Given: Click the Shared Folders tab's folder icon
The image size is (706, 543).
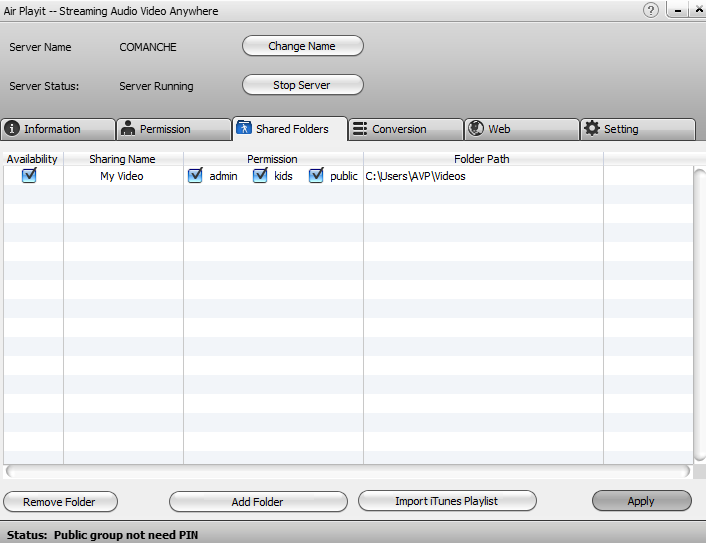Looking at the screenshot, I should click(244, 128).
